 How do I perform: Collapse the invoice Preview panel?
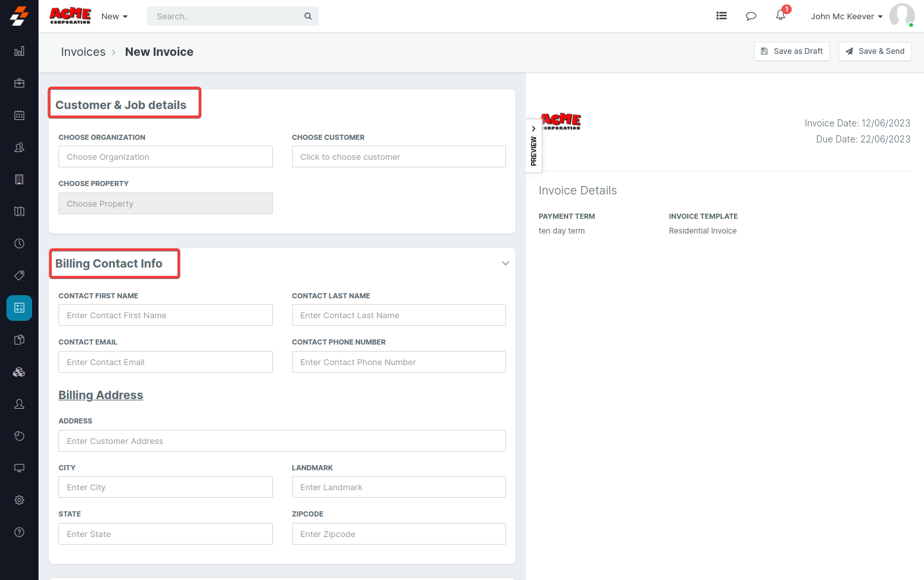(x=534, y=146)
